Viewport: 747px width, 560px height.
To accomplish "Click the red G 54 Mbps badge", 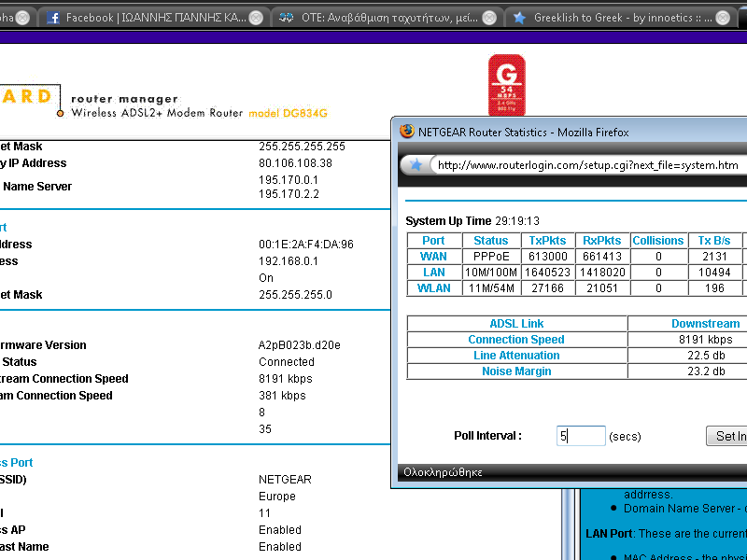I will [506, 85].
